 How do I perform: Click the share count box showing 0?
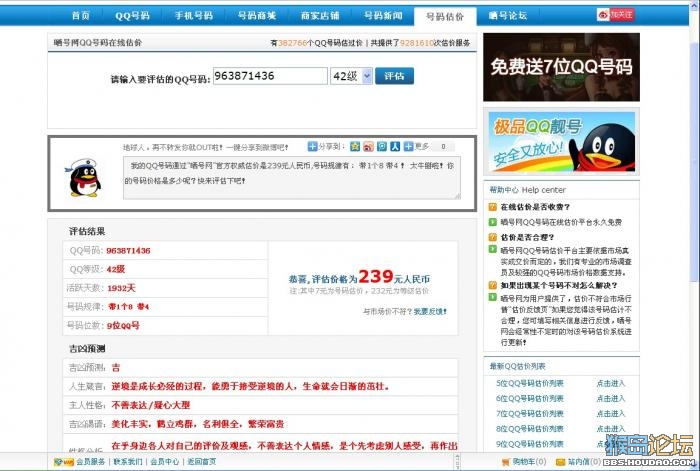(443, 146)
